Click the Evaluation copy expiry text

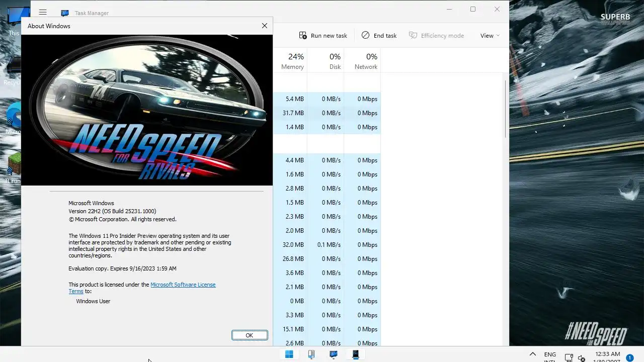pos(122,268)
